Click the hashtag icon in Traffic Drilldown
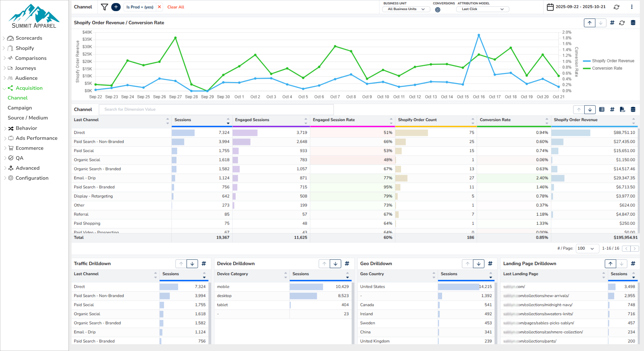Viewport: 644px width, 351px height. [x=204, y=264]
